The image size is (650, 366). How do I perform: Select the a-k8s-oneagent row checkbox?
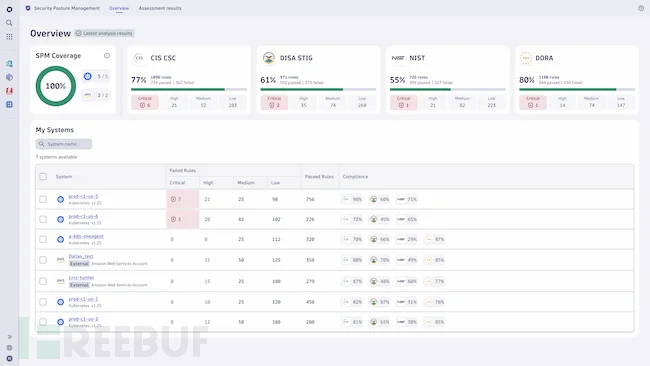[43, 239]
